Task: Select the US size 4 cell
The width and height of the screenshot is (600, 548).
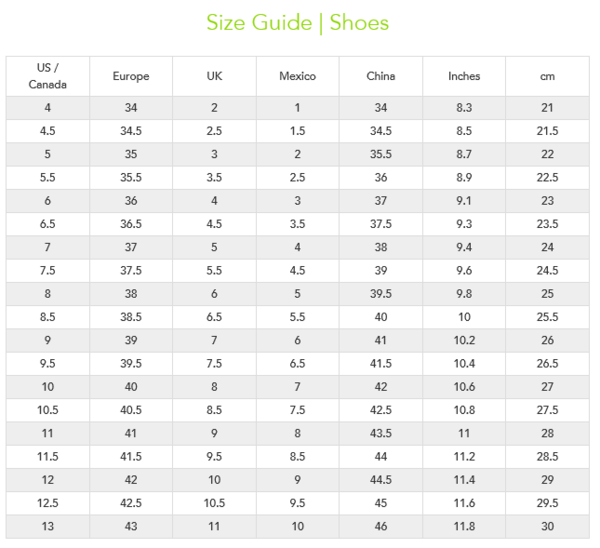Action: 47,108
